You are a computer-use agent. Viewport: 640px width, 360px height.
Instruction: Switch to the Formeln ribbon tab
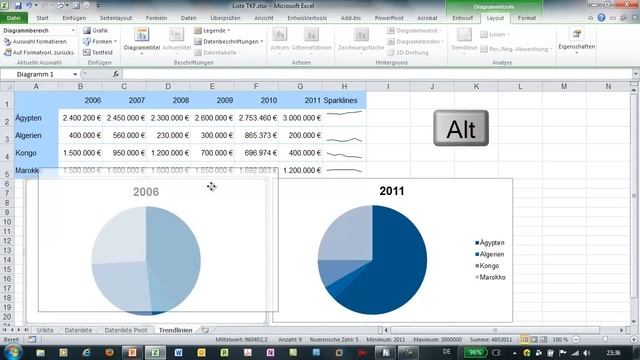pos(156,18)
